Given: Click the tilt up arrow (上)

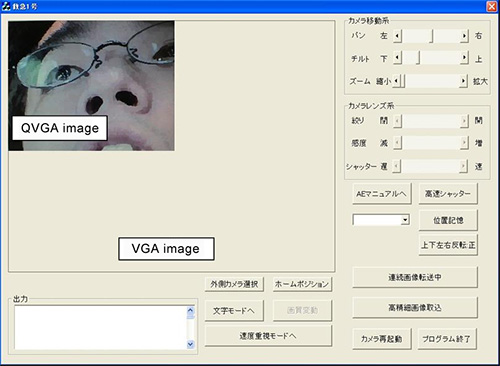Looking at the screenshot, I should click(x=464, y=58).
